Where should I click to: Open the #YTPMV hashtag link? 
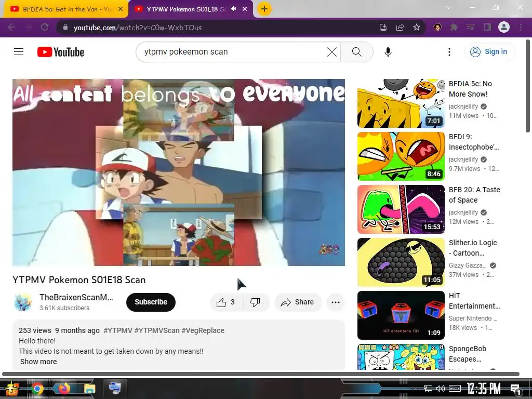[118, 330]
